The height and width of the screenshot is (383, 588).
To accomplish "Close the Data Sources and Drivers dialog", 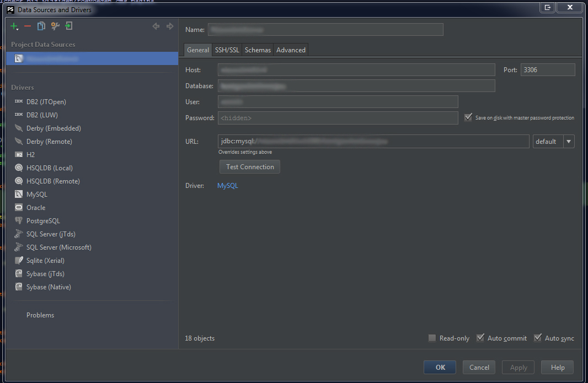I will pyautogui.click(x=570, y=7).
